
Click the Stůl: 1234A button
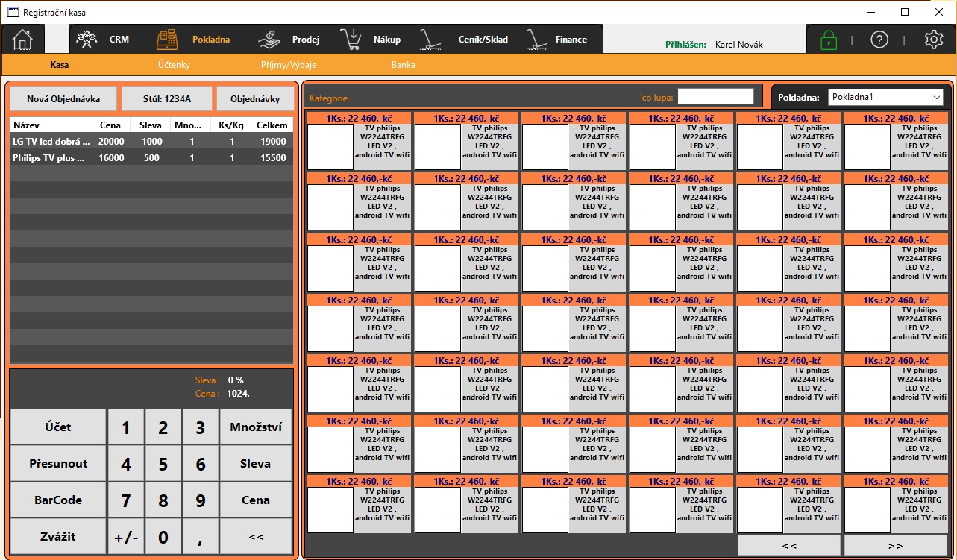[167, 98]
